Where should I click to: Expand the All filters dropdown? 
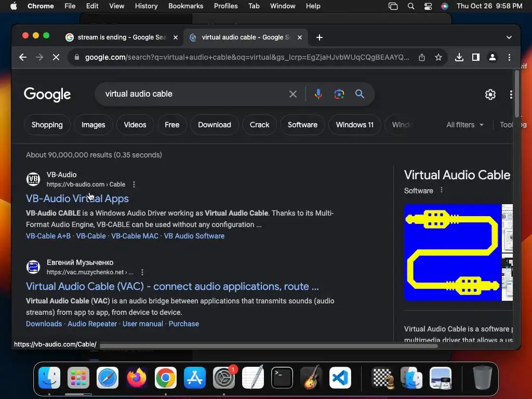[464, 125]
